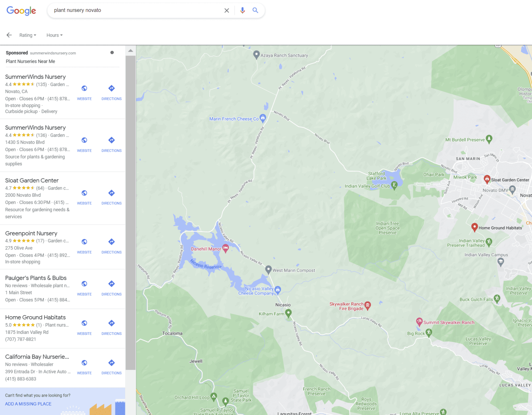
Task: Click the Google logo
Action: tap(21, 11)
